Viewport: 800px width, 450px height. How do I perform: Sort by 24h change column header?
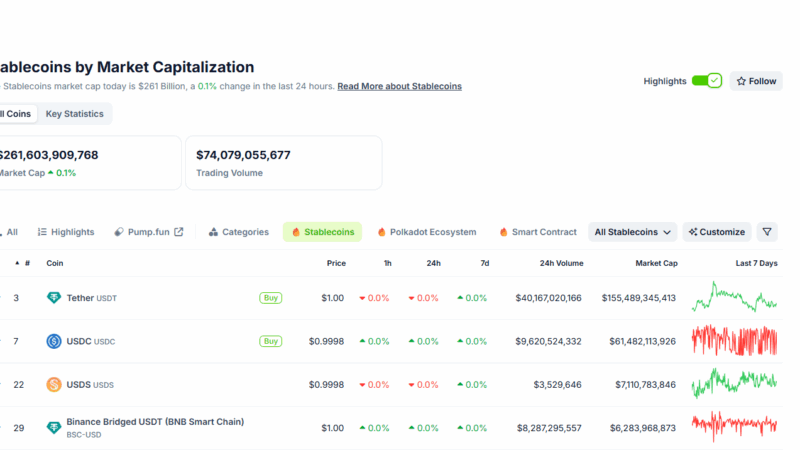pyautogui.click(x=434, y=263)
